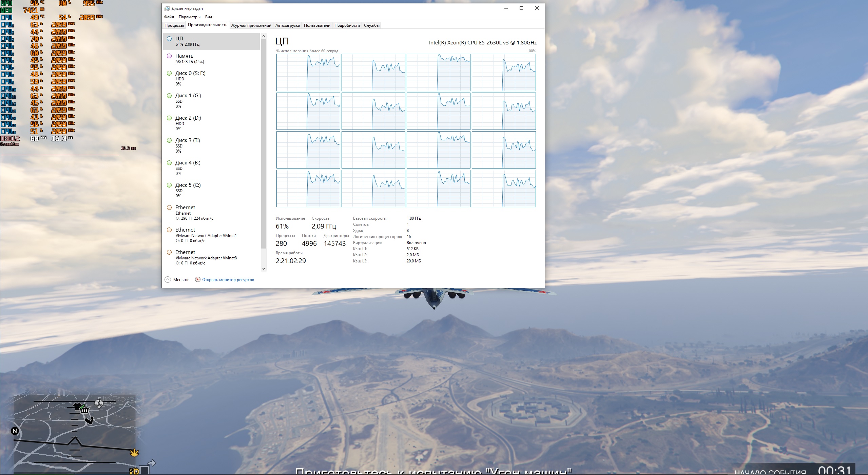
Task: Open the Подробности tab
Action: (x=347, y=25)
